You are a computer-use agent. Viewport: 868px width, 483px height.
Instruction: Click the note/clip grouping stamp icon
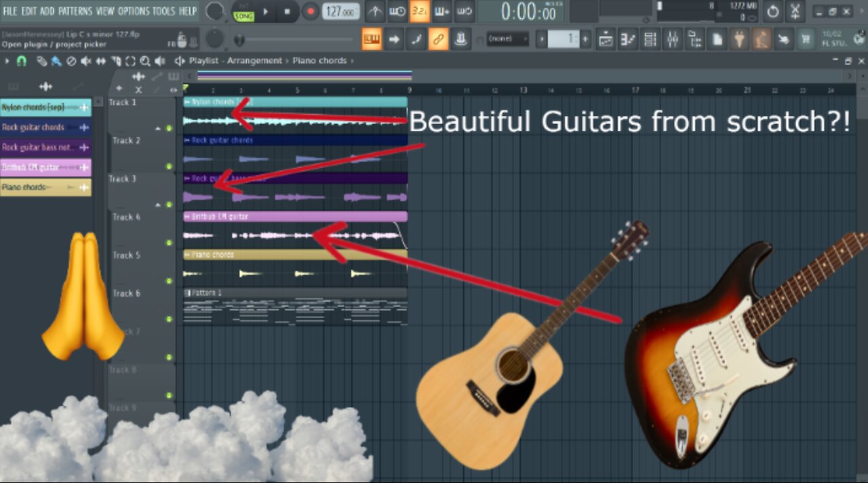[461, 39]
